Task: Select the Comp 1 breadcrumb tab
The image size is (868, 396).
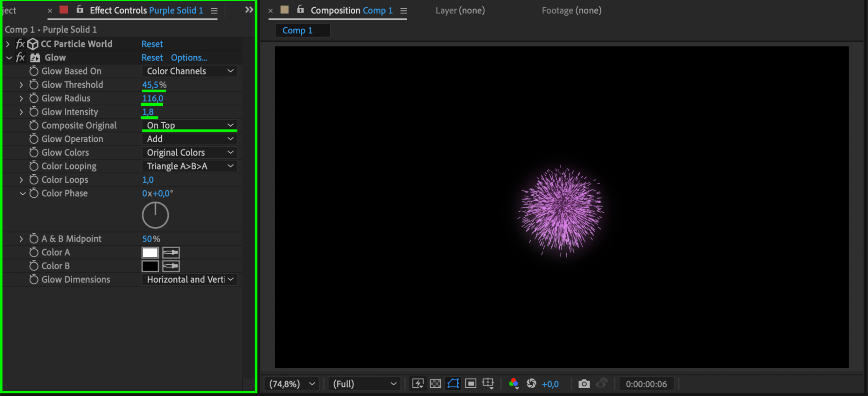Action: (297, 30)
